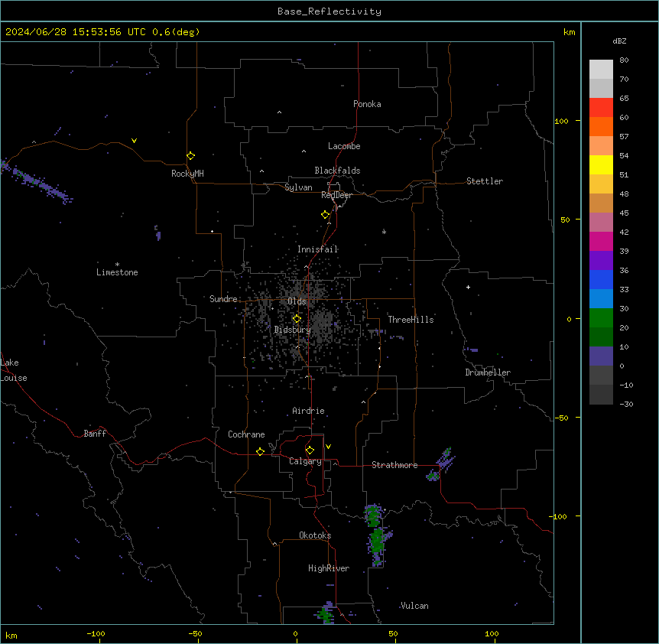Image resolution: width=659 pixels, height=644 pixels.
Task: Select the orange 57-60 dBZ legend swatch
Action: [601, 126]
